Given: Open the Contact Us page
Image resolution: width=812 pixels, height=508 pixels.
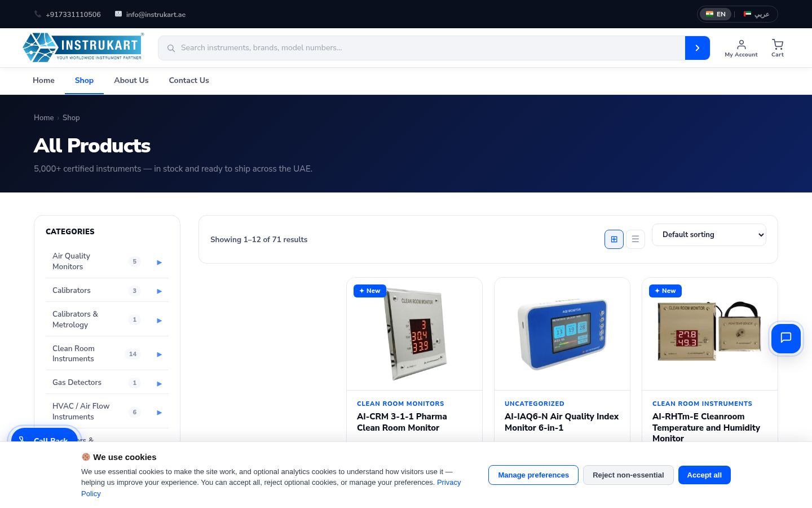Looking at the screenshot, I should 189,80.
